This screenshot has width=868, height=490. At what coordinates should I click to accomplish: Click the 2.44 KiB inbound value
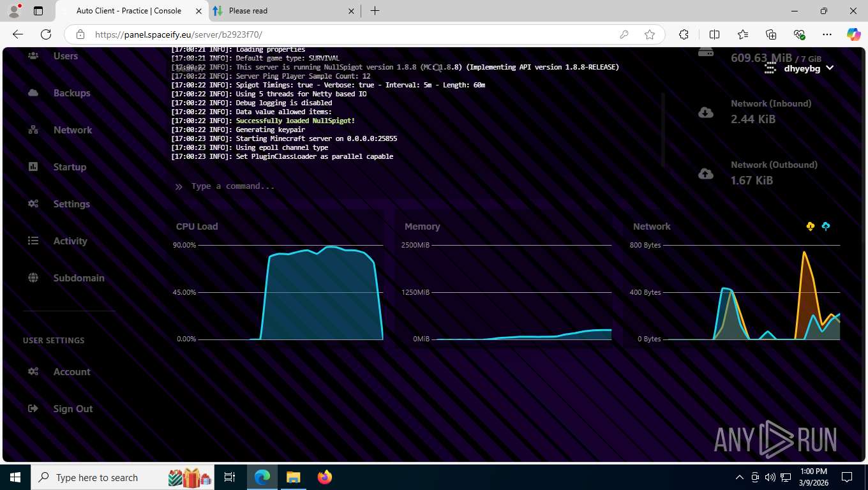[x=753, y=119]
